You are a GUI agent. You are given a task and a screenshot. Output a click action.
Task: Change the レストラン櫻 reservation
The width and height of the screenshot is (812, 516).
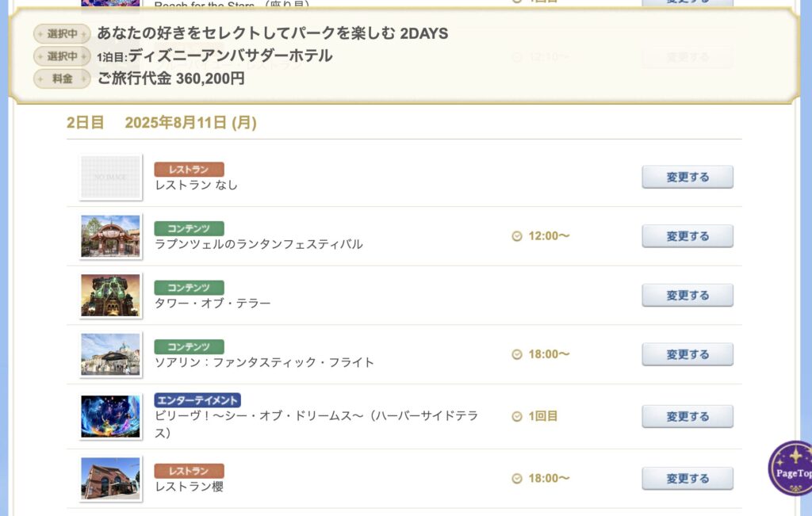pos(688,478)
